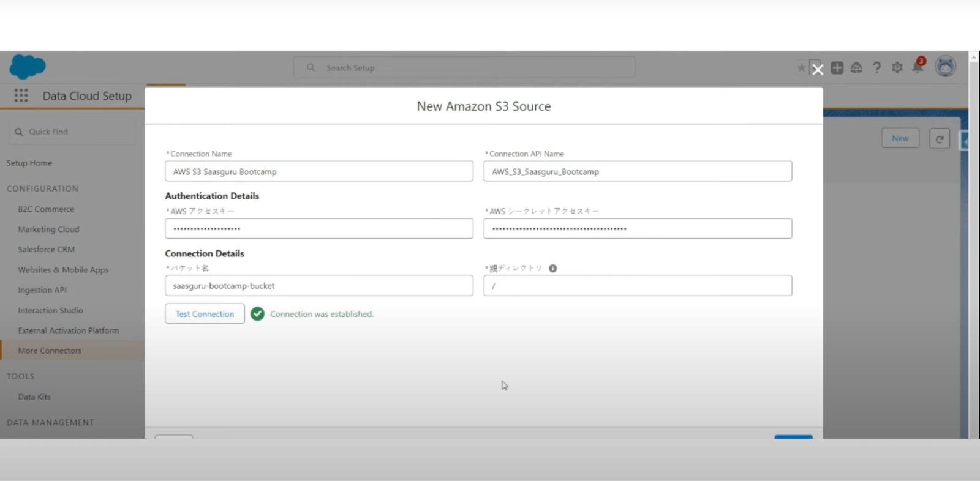Open the user profile avatar
This screenshot has width=980, height=481.
point(945,67)
